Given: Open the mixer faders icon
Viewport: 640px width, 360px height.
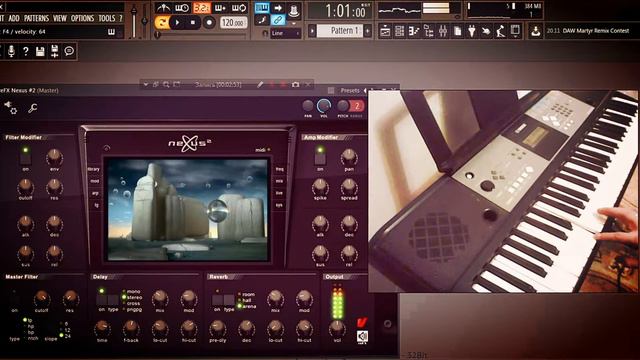Looking at the screenshot, I should point(443,31).
